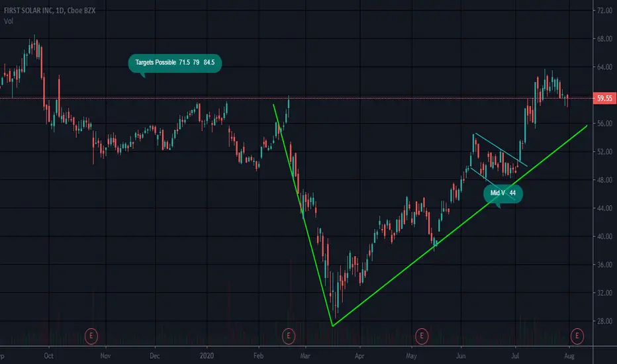Click the earnings marker near November

click(x=91, y=336)
